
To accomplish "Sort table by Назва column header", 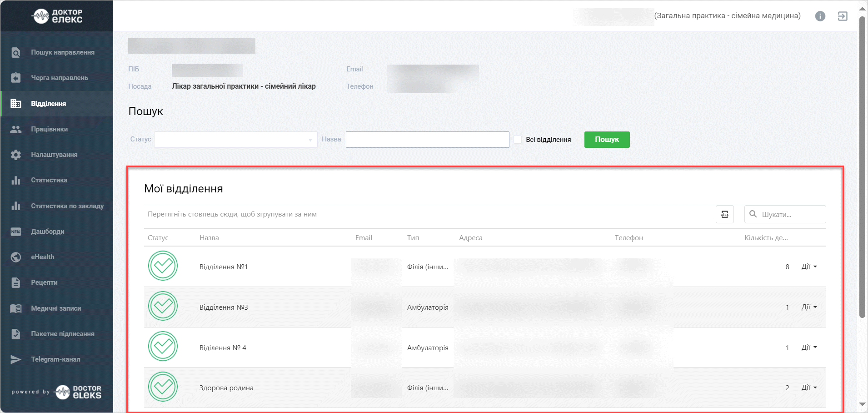I will click(x=209, y=238).
